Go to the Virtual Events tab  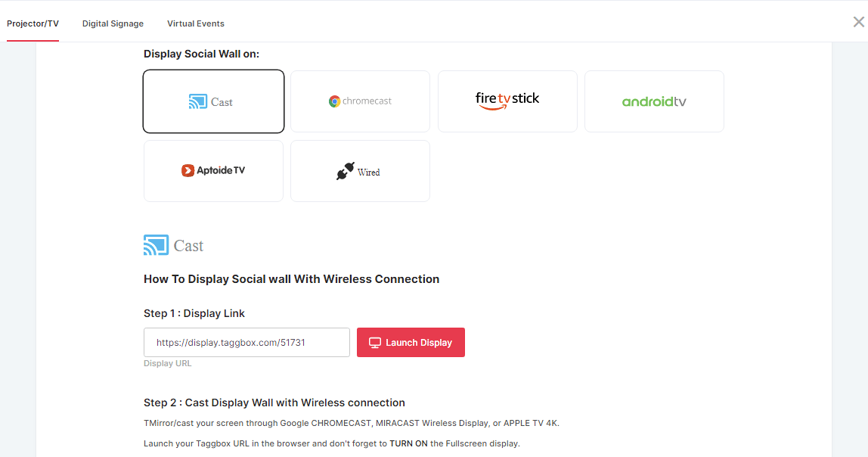[x=196, y=23]
